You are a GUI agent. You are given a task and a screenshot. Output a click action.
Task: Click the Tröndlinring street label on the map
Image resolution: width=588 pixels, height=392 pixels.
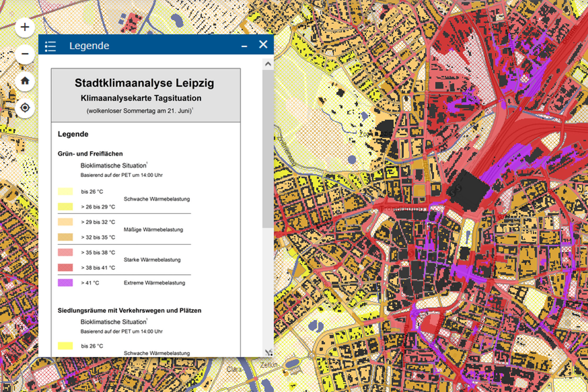tap(401, 209)
